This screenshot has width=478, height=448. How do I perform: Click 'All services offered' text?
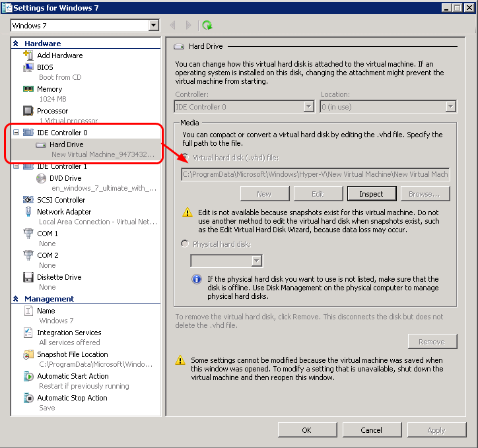(x=69, y=342)
